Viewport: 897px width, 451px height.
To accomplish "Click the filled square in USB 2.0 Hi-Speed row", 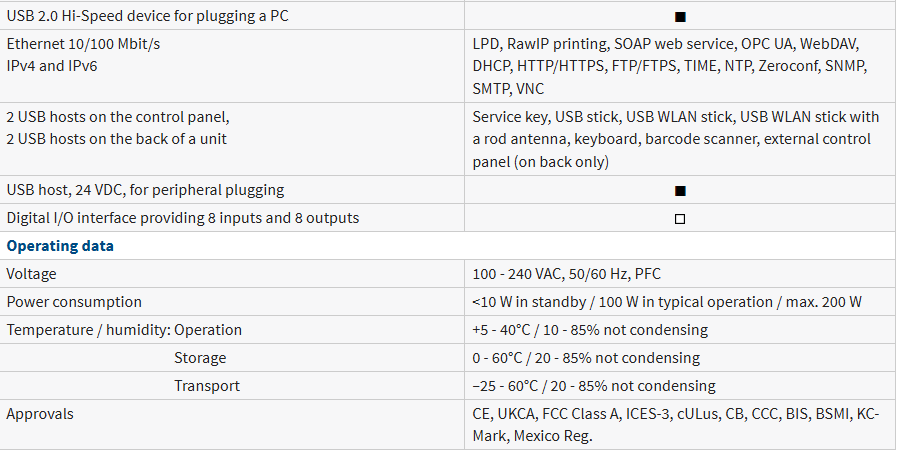I will pos(680,17).
